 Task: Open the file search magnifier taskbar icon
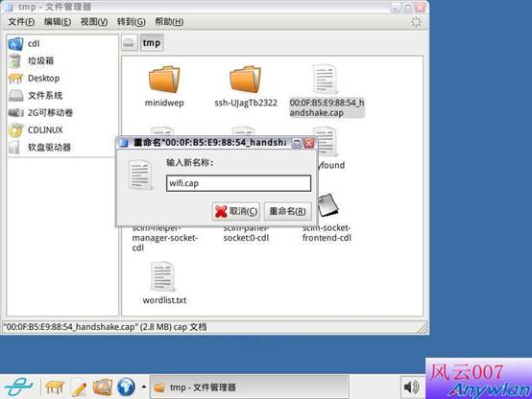(103, 387)
